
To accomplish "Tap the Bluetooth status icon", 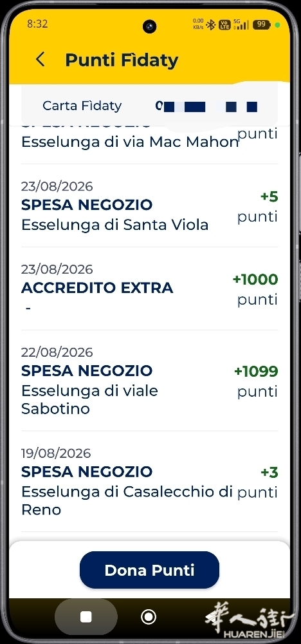I will click(x=211, y=24).
